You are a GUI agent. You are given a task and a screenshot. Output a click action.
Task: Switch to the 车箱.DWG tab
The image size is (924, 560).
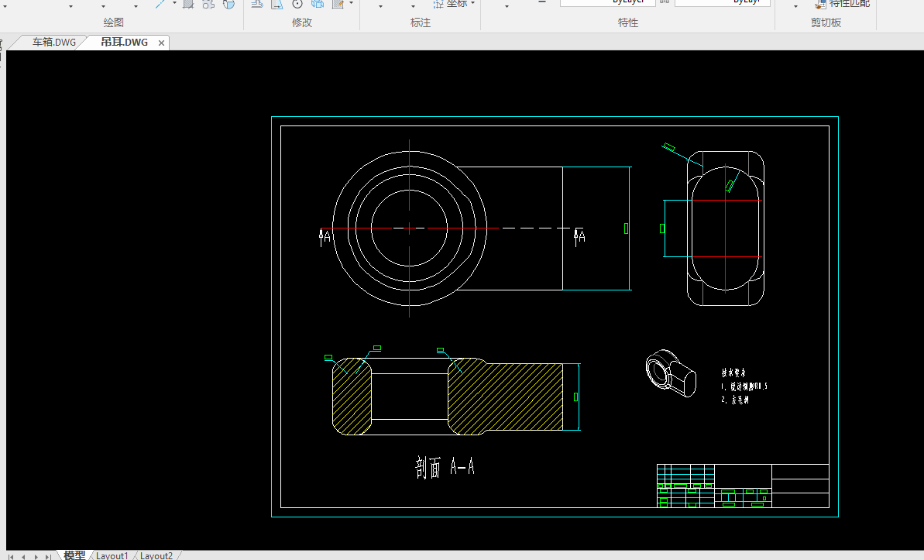53,43
